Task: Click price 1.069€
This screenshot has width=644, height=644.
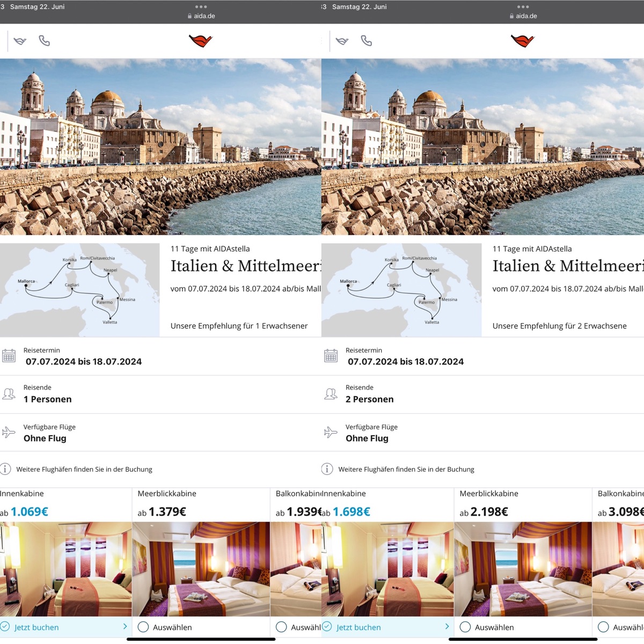Action: [x=30, y=512]
